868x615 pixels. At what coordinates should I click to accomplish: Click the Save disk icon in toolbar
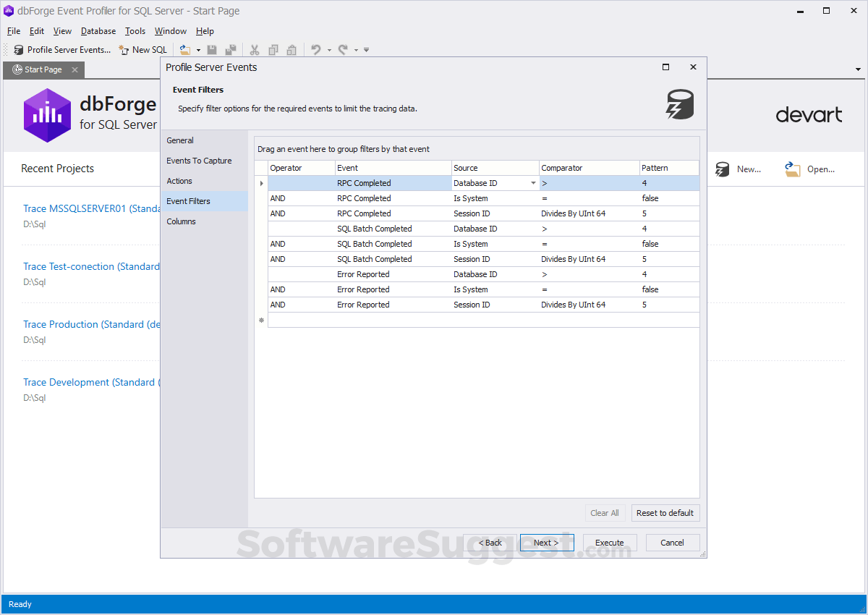(x=212, y=50)
